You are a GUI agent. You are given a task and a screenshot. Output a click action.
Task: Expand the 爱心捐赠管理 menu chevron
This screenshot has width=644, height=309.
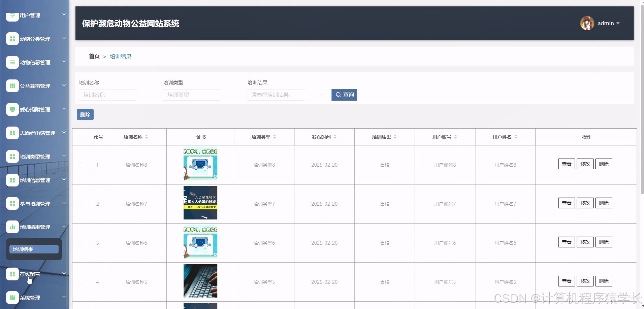pos(64,109)
